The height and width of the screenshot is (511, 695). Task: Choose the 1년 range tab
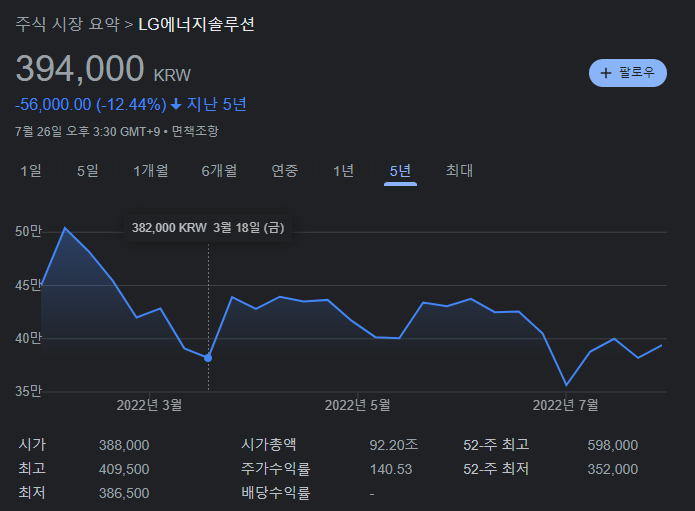click(344, 171)
